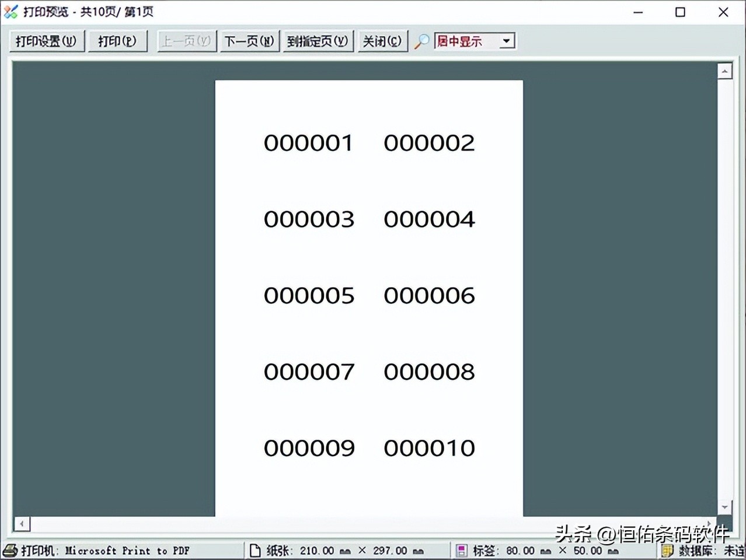
Task: Go to previous page with 上一页(V)
Action: (187, 41)
